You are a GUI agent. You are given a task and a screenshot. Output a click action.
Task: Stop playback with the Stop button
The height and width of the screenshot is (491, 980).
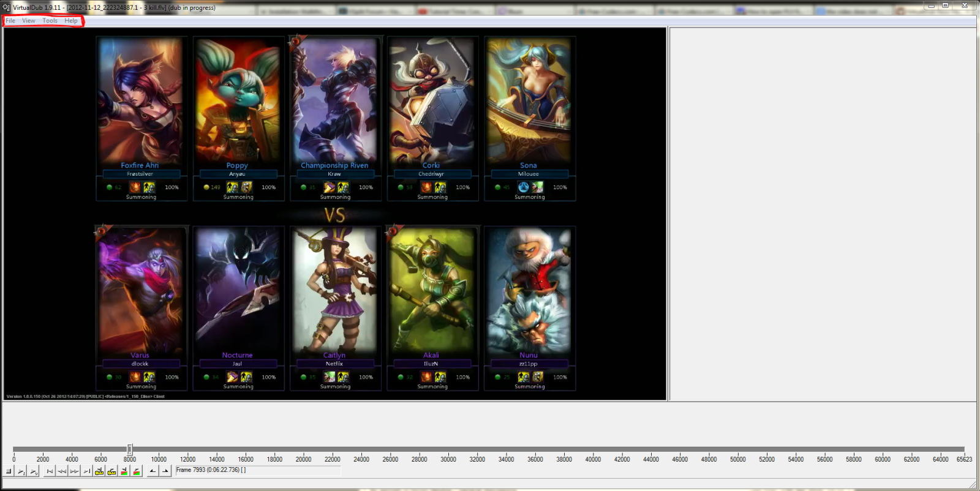[x=9, y=471]
